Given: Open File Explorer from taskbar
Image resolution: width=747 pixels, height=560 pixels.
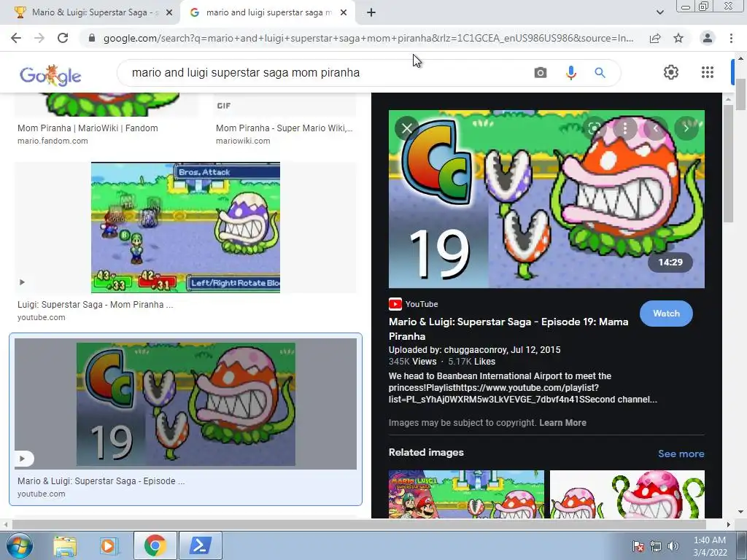Looking at the screenshot, I should [x=65, y=545].
